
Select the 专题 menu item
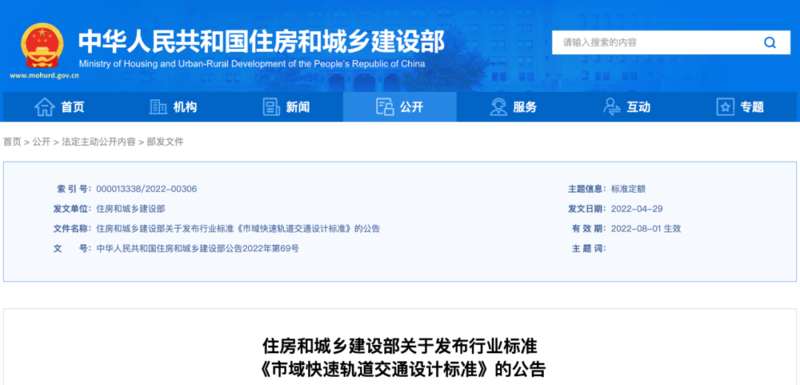pyautogui.click(x=740, y=107)
